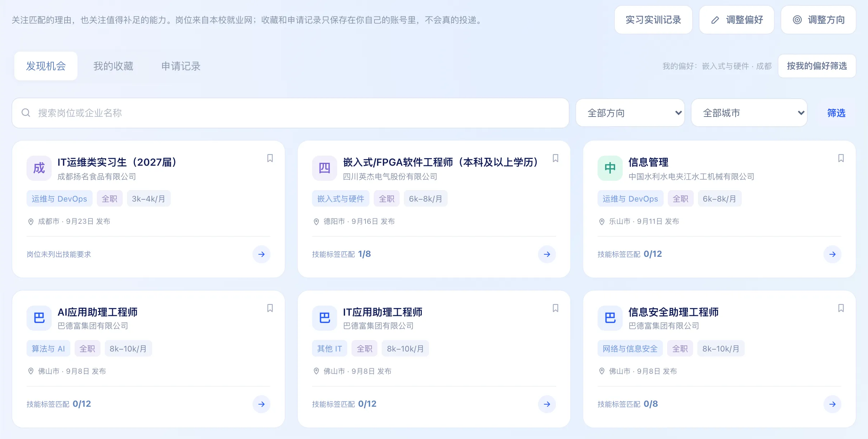
Task: Click company name 四川英杰电气股份有限公司
Action: (390, 177)
